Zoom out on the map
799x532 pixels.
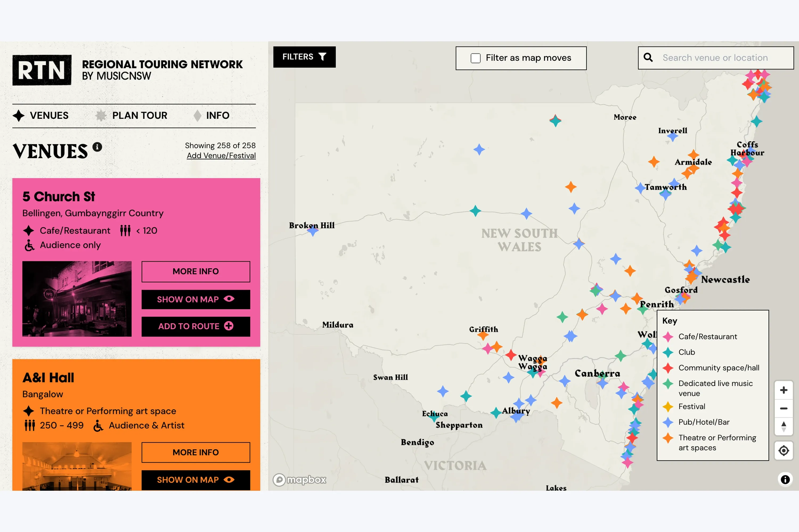[x=784, y=408]
